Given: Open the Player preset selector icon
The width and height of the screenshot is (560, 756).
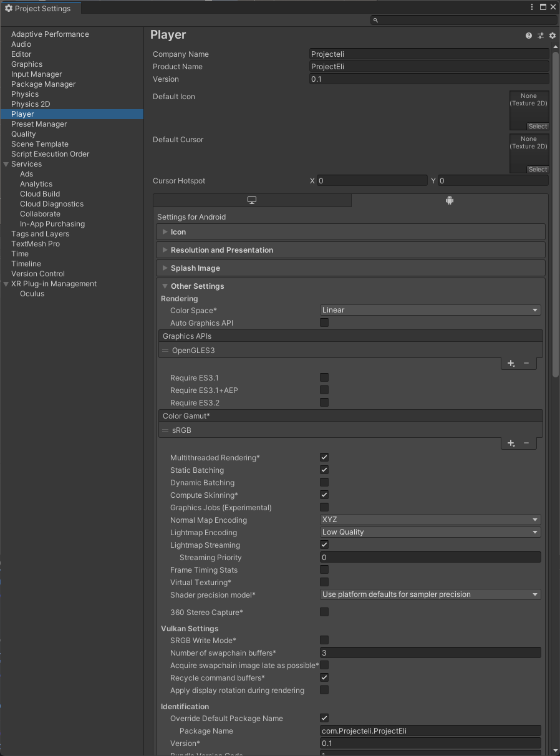Looking at the screenshot, I should (541, 36).
